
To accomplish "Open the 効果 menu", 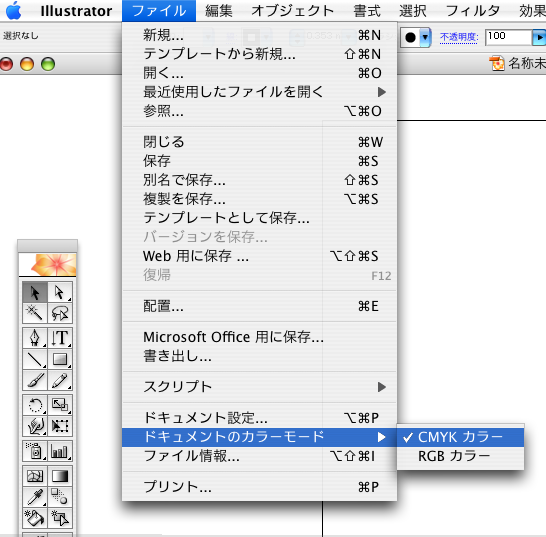I will pyautogui.click(x=532, y=11).
